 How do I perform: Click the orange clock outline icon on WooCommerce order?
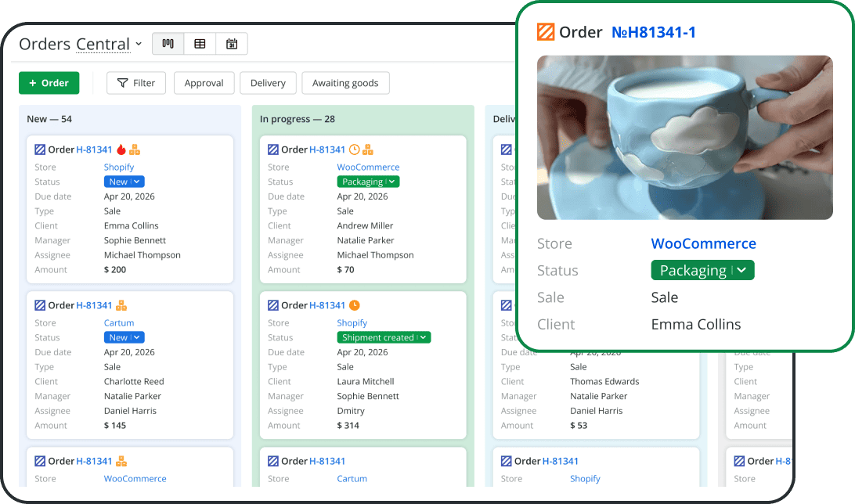(354, 149)
